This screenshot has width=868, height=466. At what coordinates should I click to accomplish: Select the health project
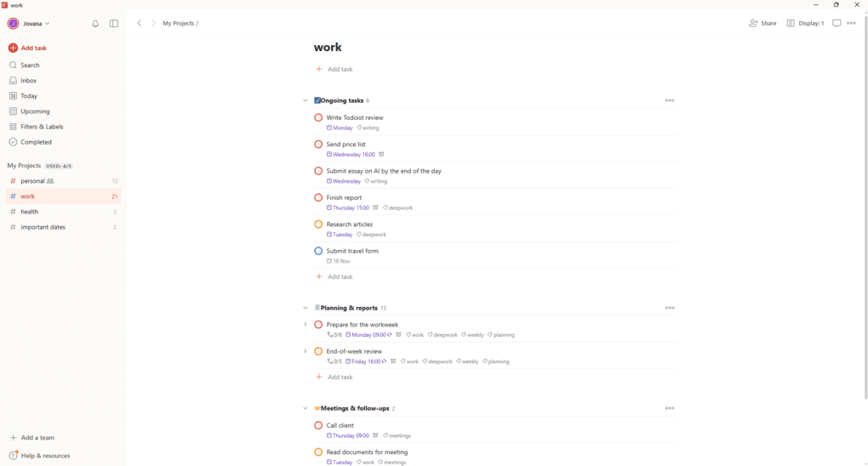tap(63, 212)
